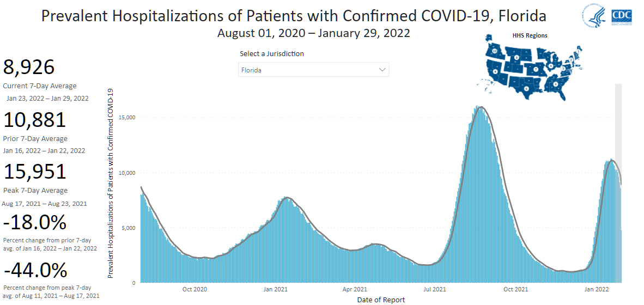Select HHS Region 8 on map
644x305 pixels.
pos(516,57)
